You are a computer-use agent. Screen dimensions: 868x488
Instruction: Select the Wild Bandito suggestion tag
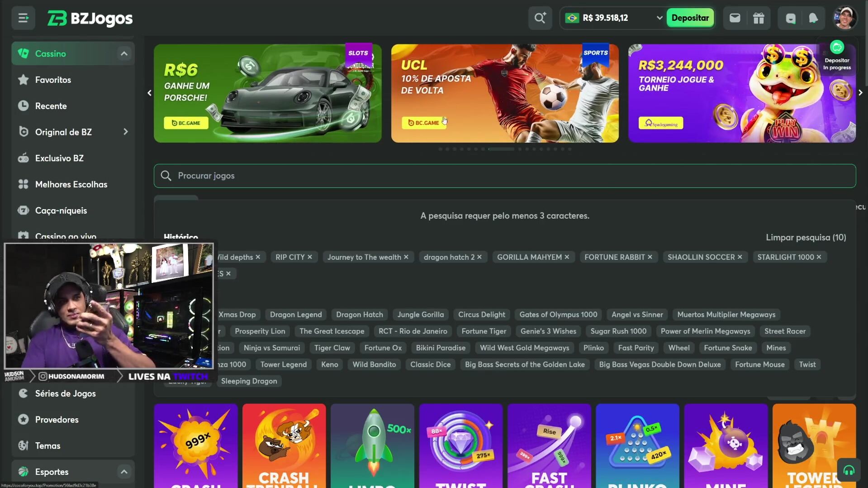pos(374,365)
